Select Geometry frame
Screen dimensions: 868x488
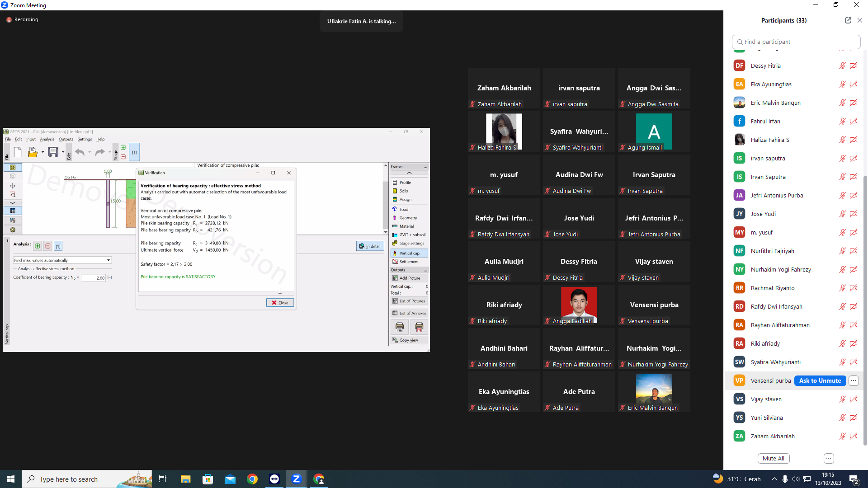(409, 218)
